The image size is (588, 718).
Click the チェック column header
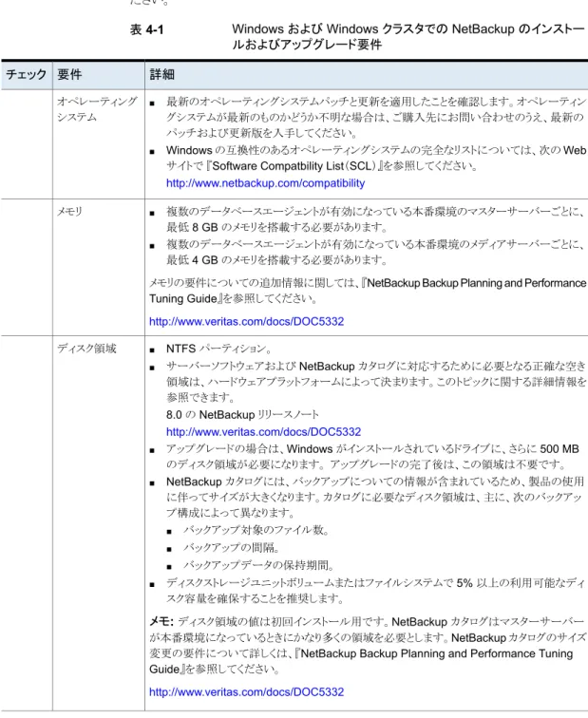coord(27,75)
